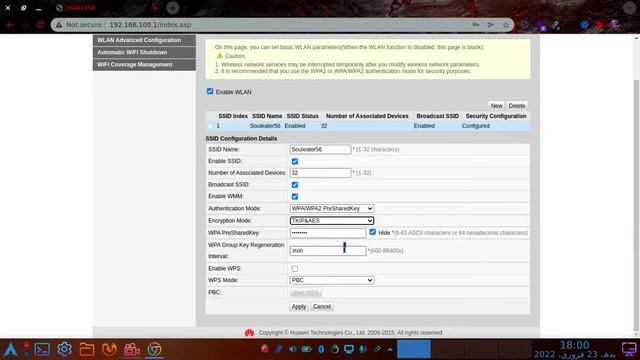Open the volume tray icon
The height and width of the screenshot is (360, 640).
(x=293, y=349)
